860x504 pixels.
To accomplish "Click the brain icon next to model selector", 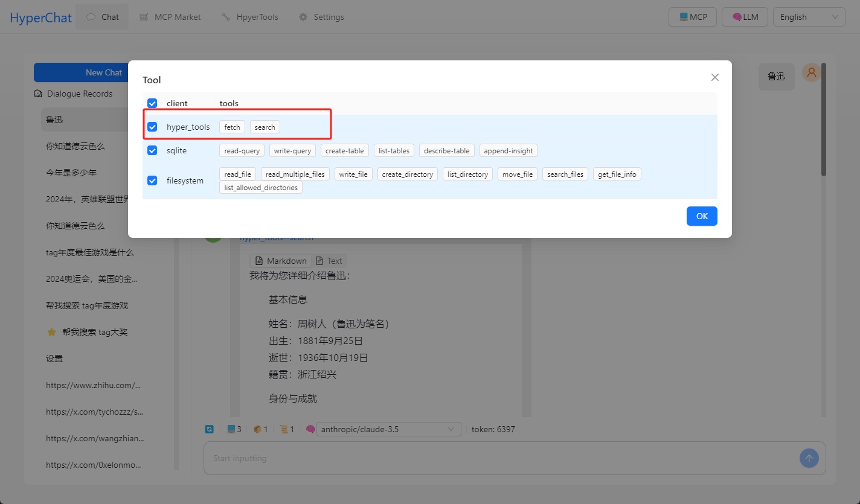I will click(x=310, y=429).
